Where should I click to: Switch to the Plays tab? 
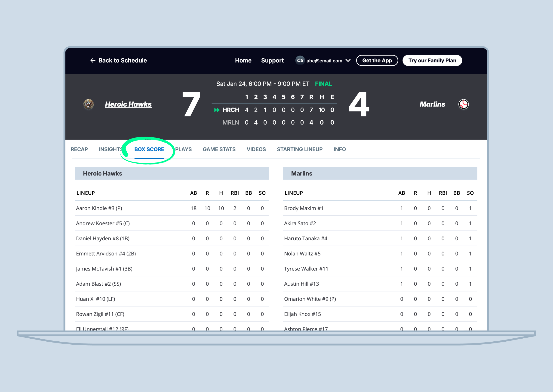(184, 149)
